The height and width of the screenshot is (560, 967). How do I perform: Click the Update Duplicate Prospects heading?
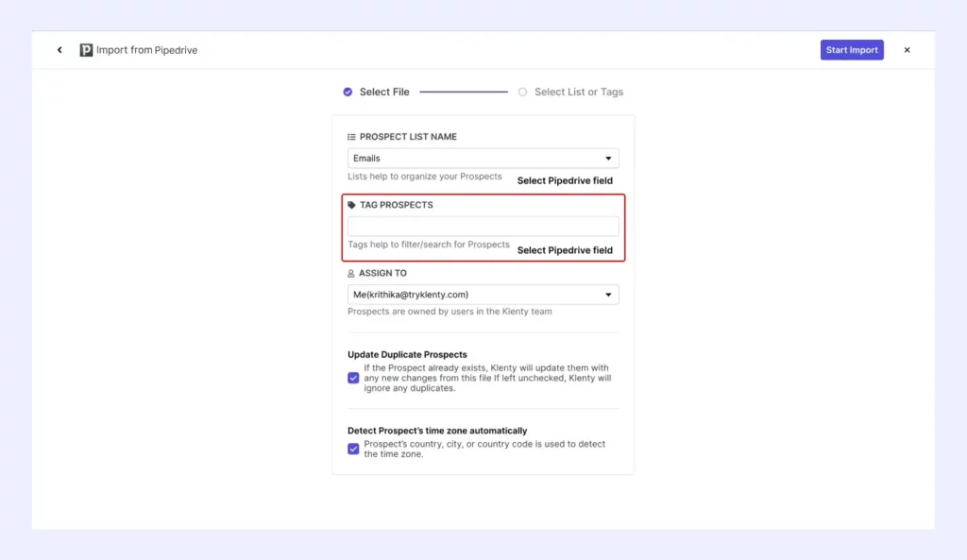(x=407, y=355)
